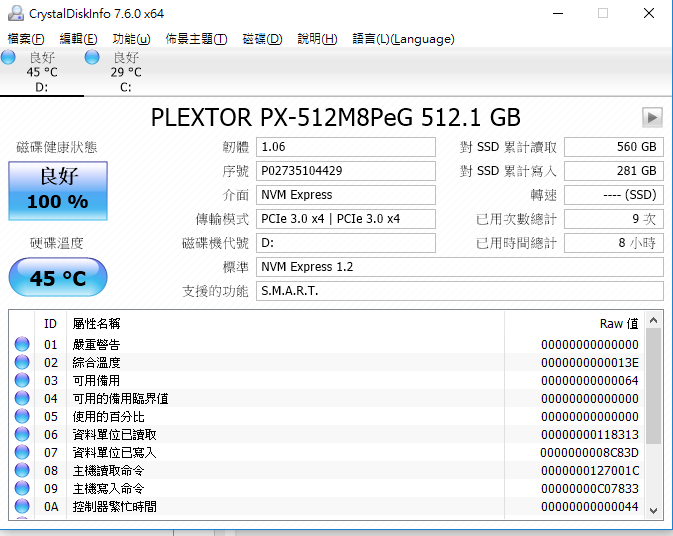673x536 pixels.
Task: Click power on count value 9 次
Action: [614, 219]
